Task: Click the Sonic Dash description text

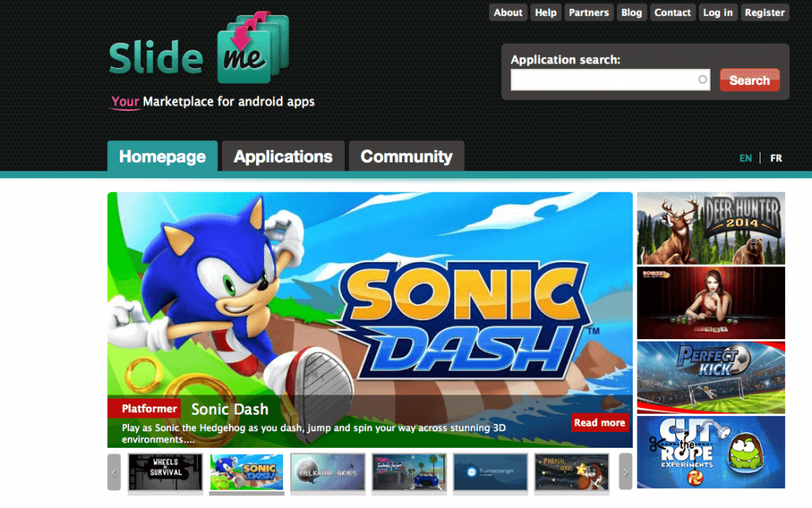Action: [x=314, y=434]
